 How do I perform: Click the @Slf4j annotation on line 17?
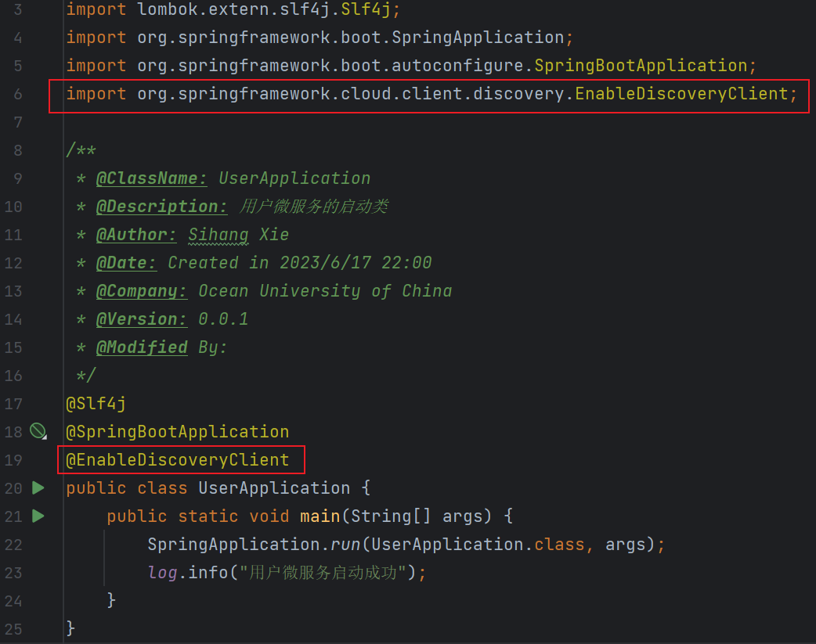[96, 403]
